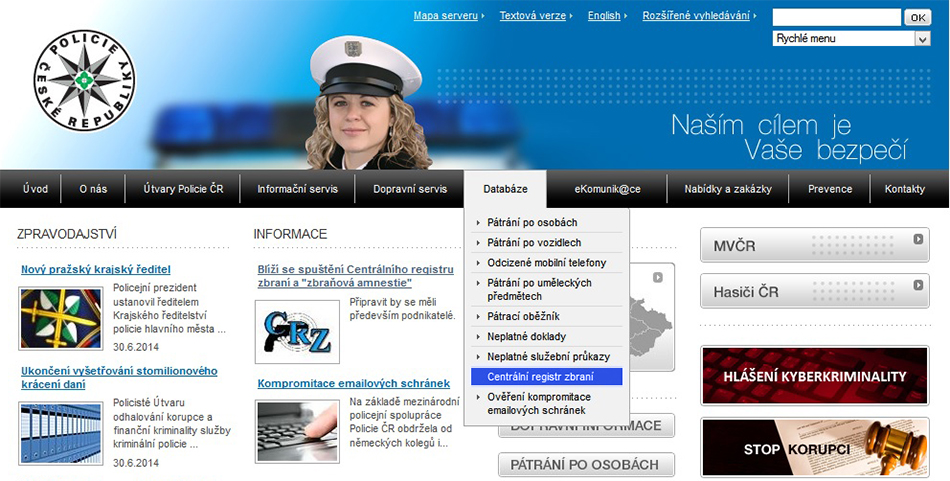Click the Hasiči ČR banner button
Screen dimensions: 950x481
coord(815,291)
